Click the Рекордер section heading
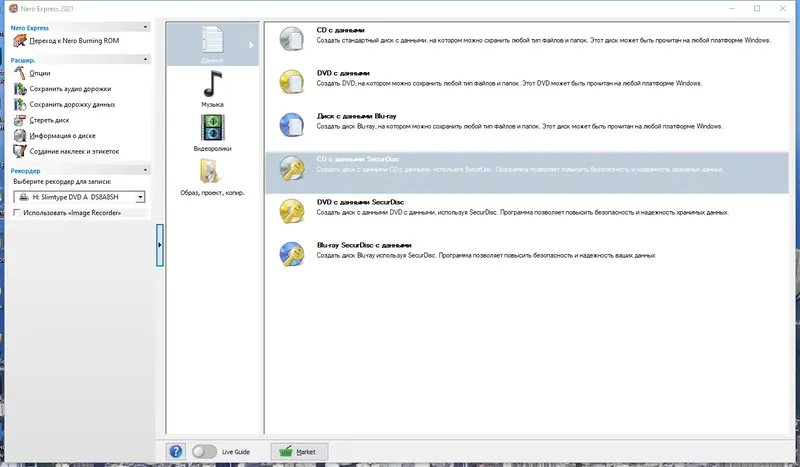 point(26,170)
